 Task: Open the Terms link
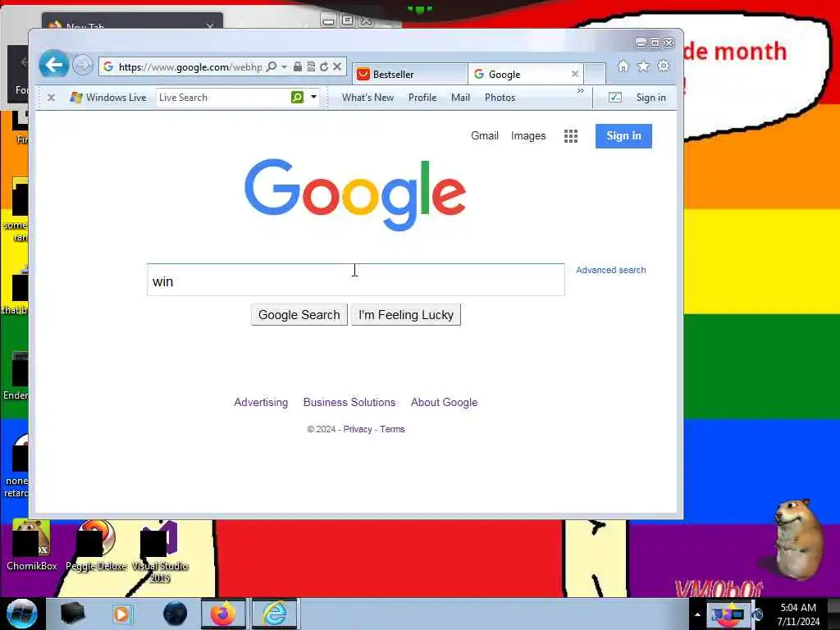[x=393, y=429]
